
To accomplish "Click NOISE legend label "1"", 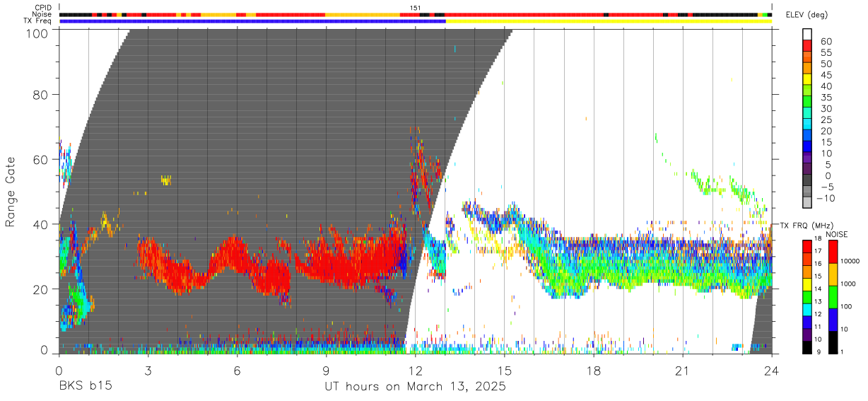I will [x=842, y=353].
